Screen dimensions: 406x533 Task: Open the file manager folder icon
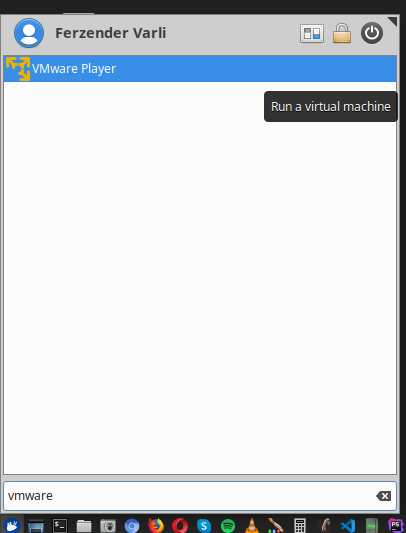pyautogui.click(x=84, y=526)
